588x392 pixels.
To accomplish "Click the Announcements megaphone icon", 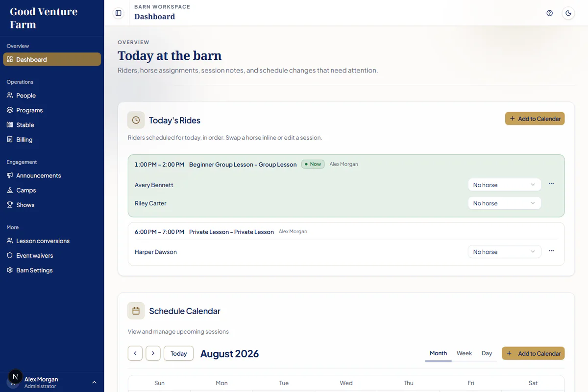I will pos(10,175).
